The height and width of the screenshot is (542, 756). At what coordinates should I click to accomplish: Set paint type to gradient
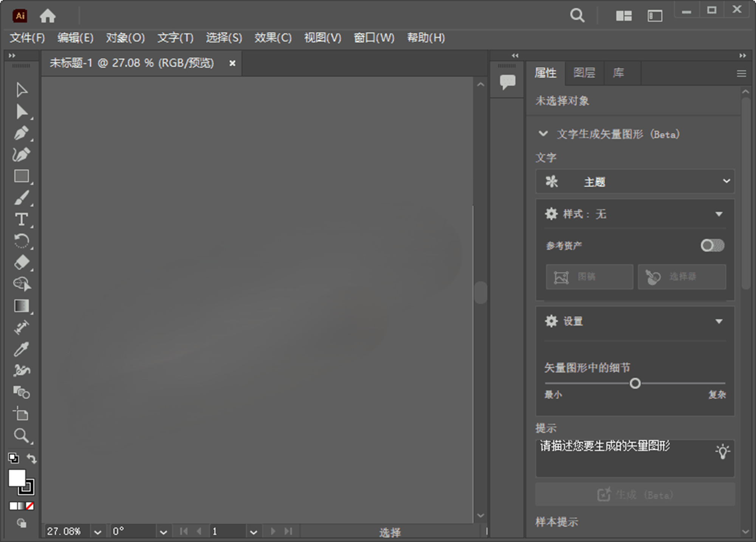(22, 506)
